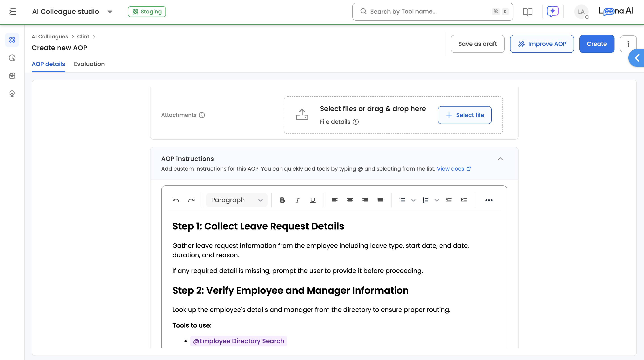Toggle underline formatting
The image size is (644, 360).
click(x=313, y=200)
